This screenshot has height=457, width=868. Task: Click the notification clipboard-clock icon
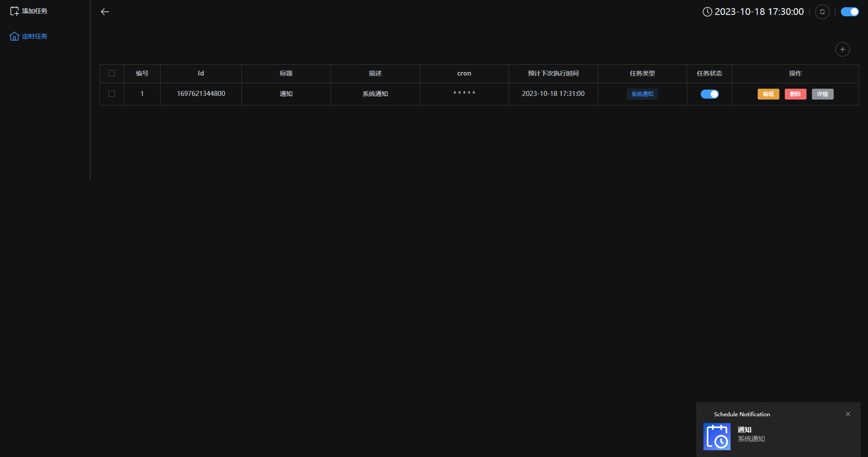pos(717,436)
